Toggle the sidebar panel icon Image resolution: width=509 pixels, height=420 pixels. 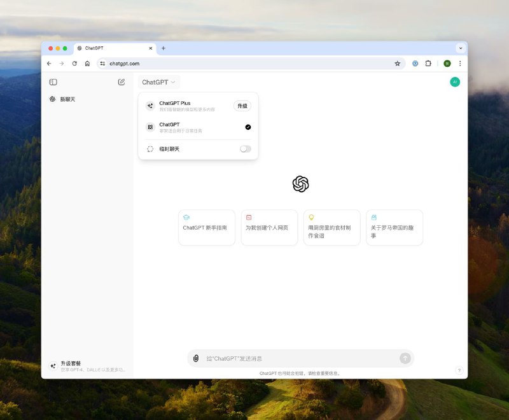pos(53,82)
